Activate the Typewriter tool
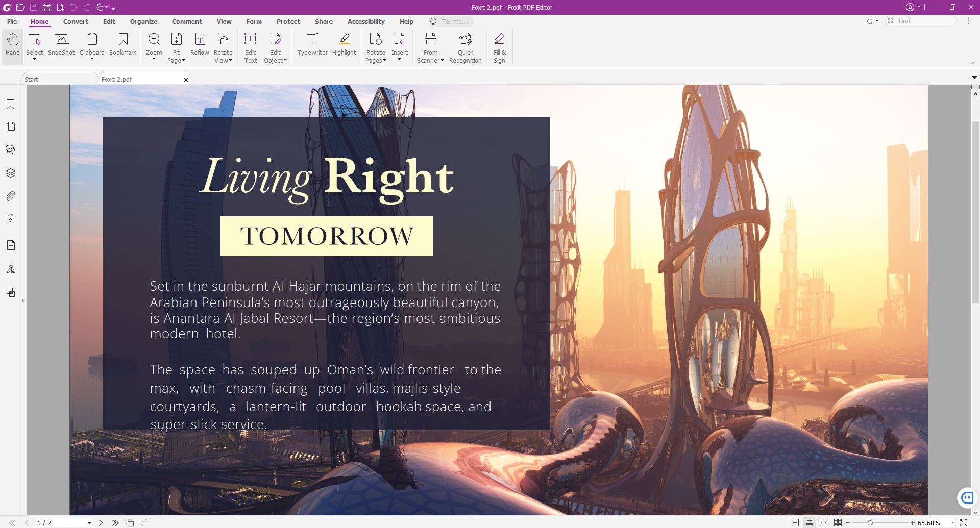The width and height of the screenshot is (980, 528). (312, 46)
